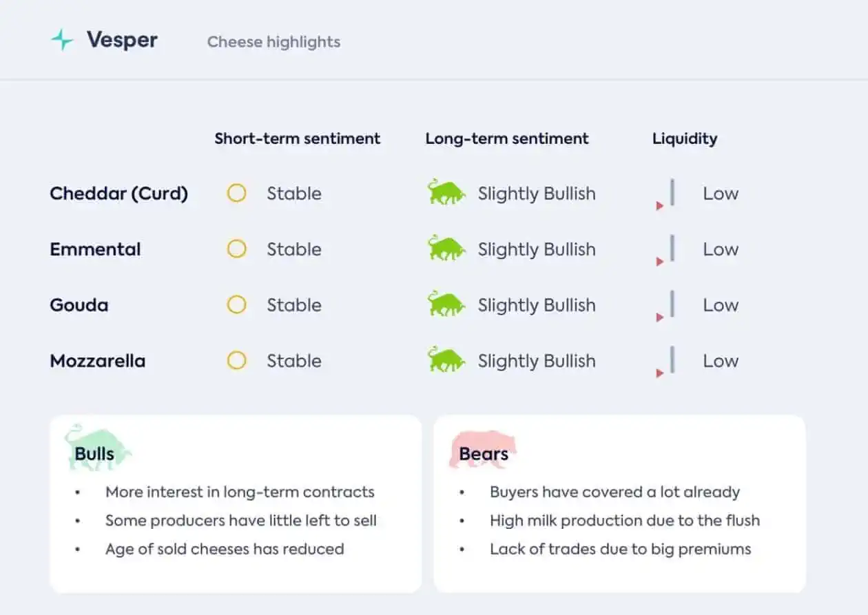Click the pink Bears card bear icon
Image resolution: width=868 pixels, height=615 pixels.
[483, 450]
